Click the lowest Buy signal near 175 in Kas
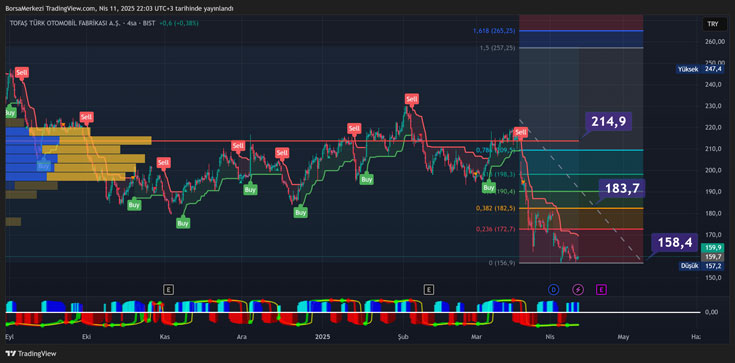This screenshot has width=735, height=363. (183, 223)
